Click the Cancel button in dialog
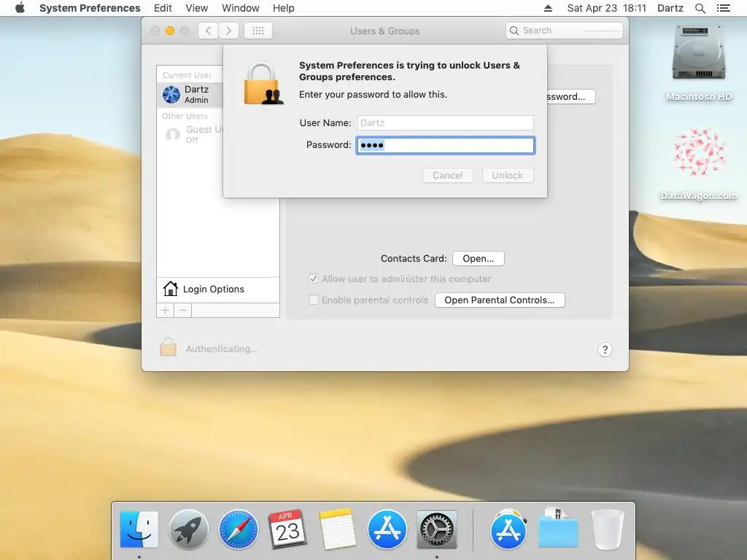This screenshot has width=747, height=560. pos(447,175)
